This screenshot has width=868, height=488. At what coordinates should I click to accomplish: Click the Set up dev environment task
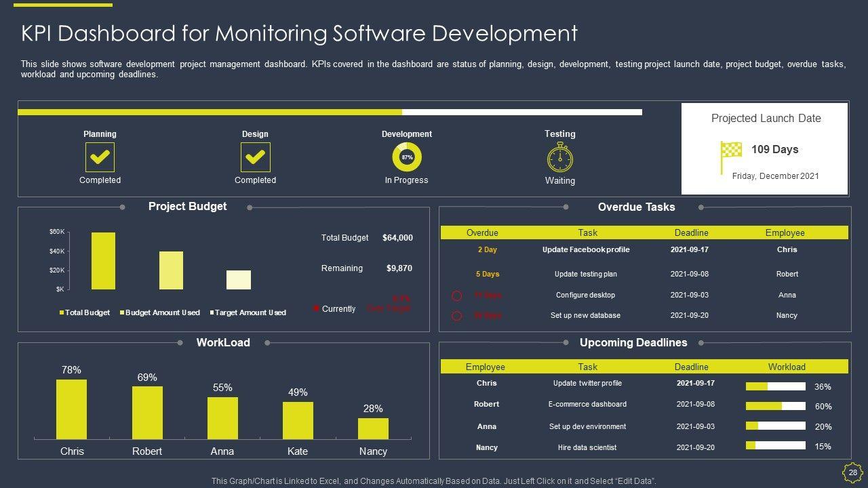(587, 427)
